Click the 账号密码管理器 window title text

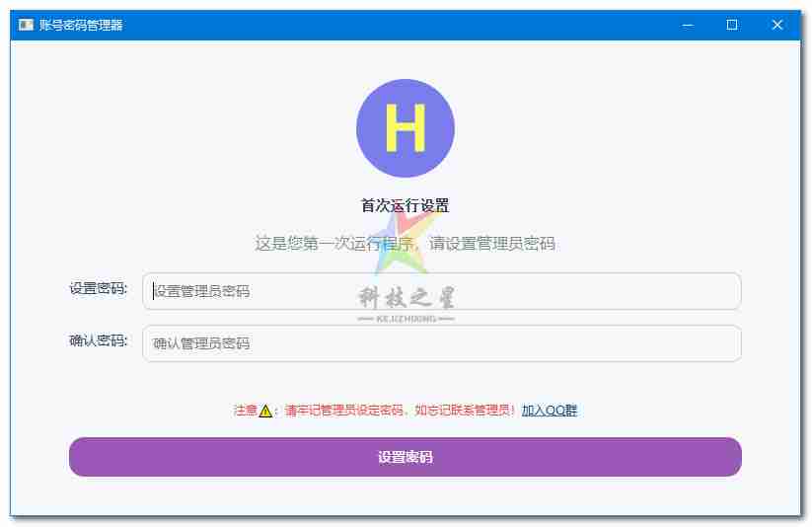pos(81,25)
